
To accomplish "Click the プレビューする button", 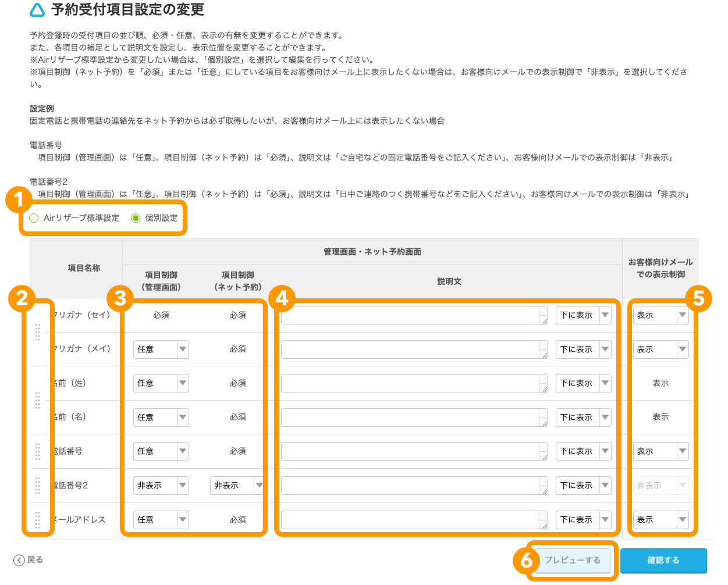I will click(x=573, y=560).
